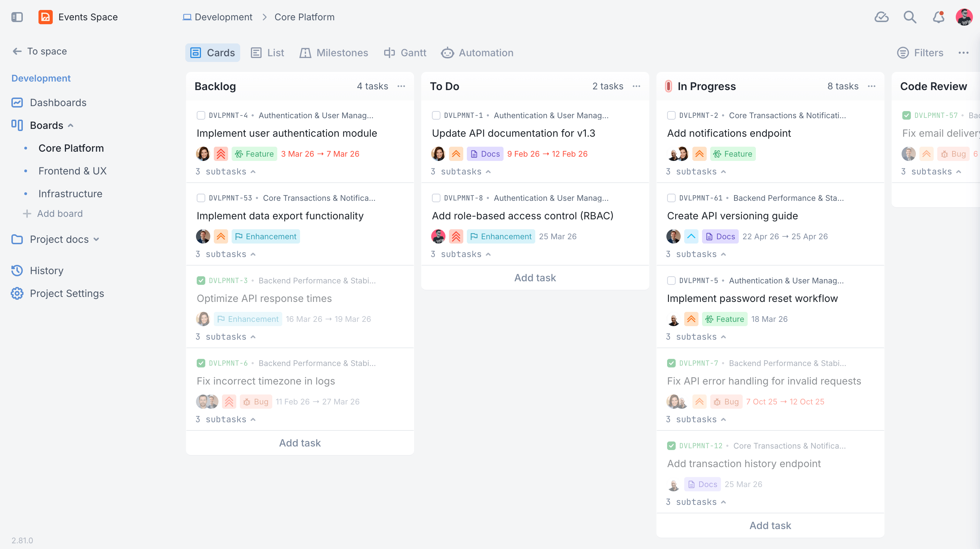Uncheck completed task DVLPMNT-3

(x=201, y=280)
